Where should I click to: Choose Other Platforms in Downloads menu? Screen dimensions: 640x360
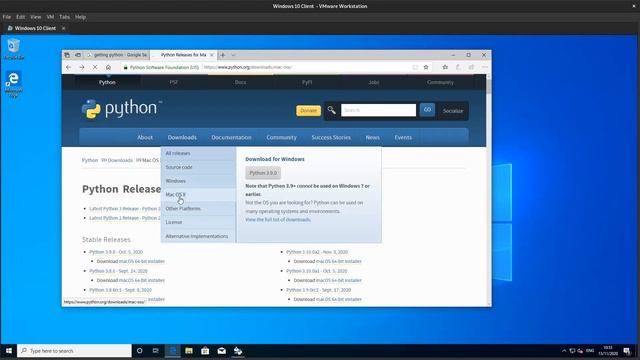click(x=198, y=209)
